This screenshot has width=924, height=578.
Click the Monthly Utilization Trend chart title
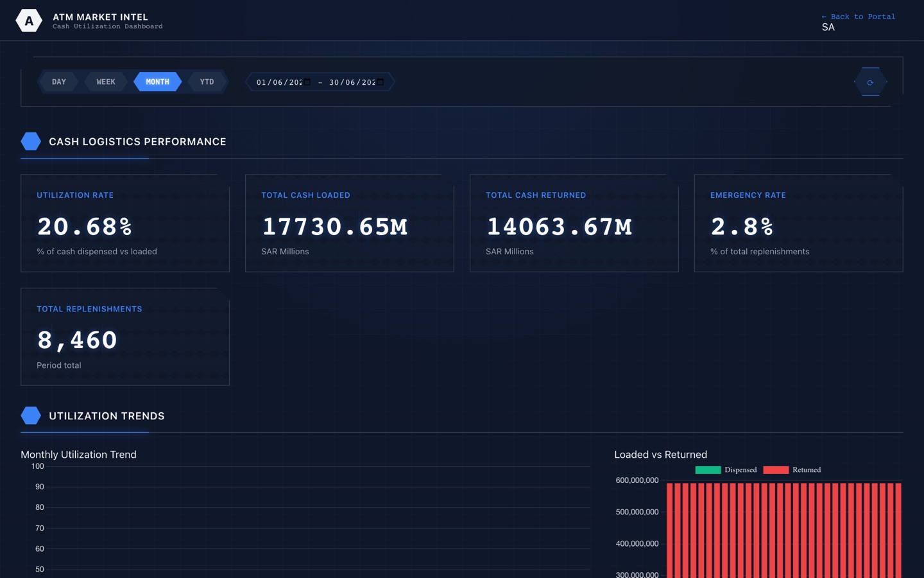click(x=78, y=454)
